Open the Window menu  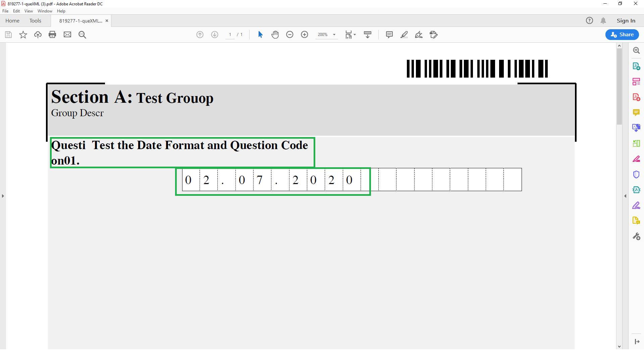(x=45, y=11)
